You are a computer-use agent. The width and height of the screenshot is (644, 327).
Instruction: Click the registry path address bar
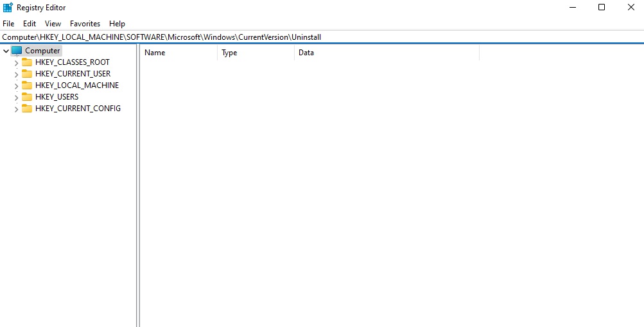pos(322,37)
